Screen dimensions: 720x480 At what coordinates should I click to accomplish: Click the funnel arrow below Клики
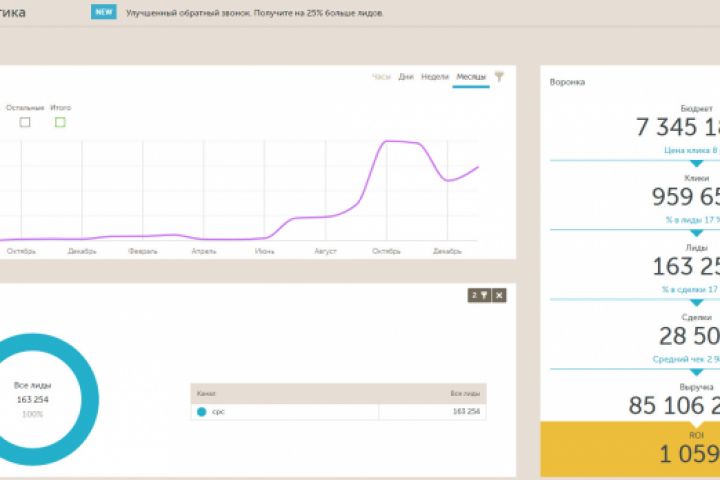(697, 231)
